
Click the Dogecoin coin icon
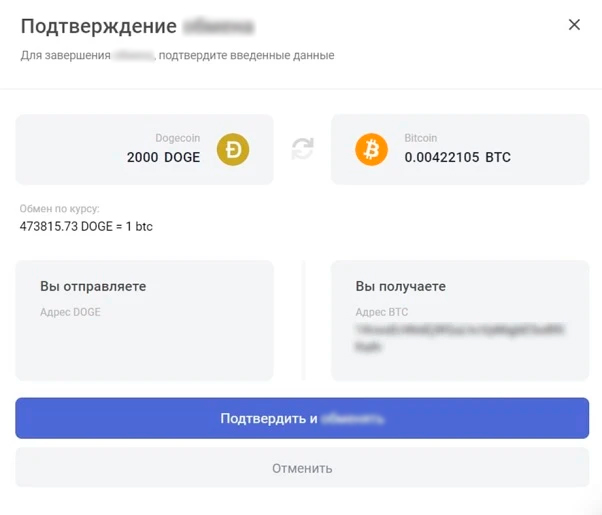coord(234,149)
